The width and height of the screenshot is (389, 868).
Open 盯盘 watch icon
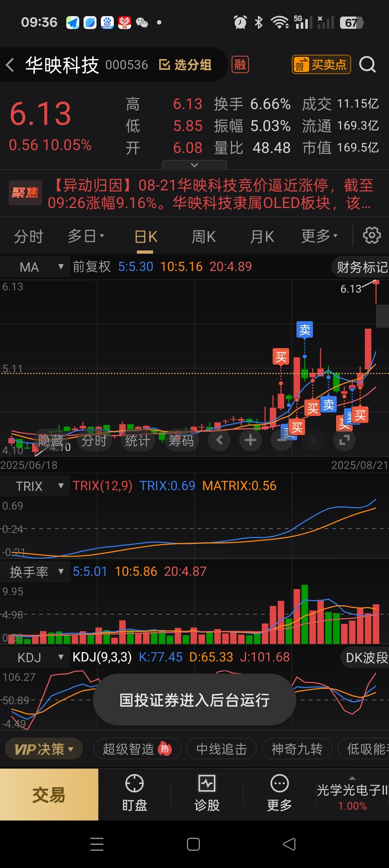tap(135, 793)
